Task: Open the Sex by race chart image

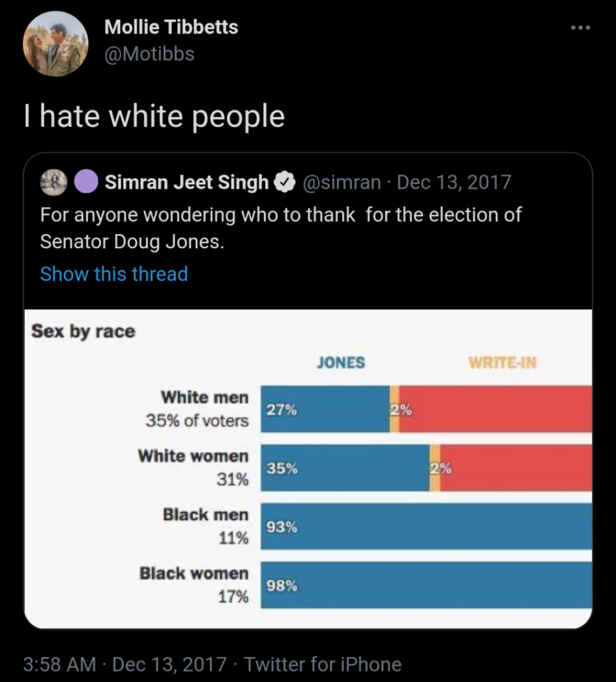Action: tap(308, 469)
